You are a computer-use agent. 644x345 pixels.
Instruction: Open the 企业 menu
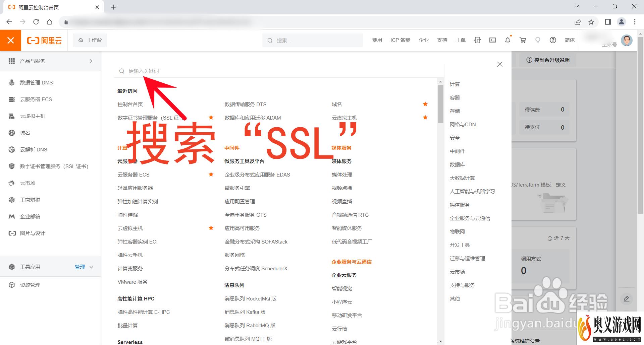click(x=424, y=40)
